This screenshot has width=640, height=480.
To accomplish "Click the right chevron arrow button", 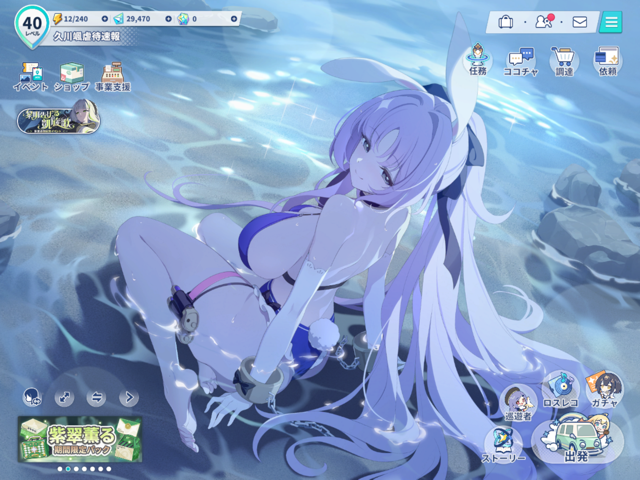I will (x=129, y=397).
